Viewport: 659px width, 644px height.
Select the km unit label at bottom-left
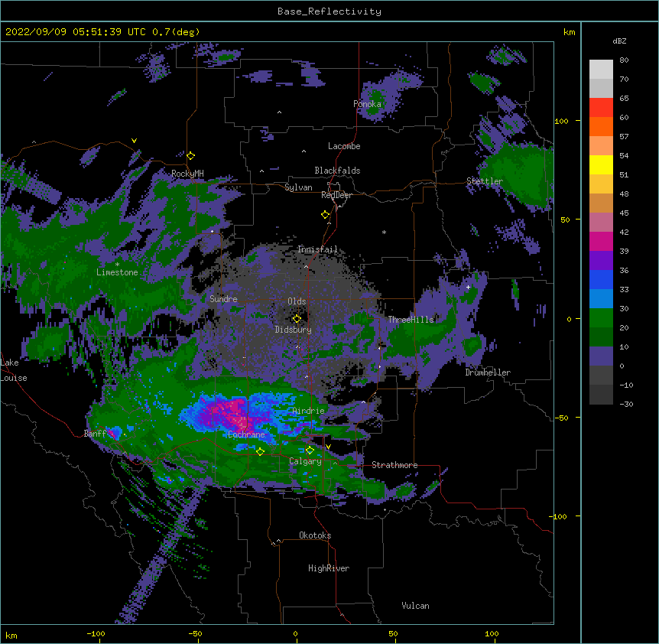[11, 636]
